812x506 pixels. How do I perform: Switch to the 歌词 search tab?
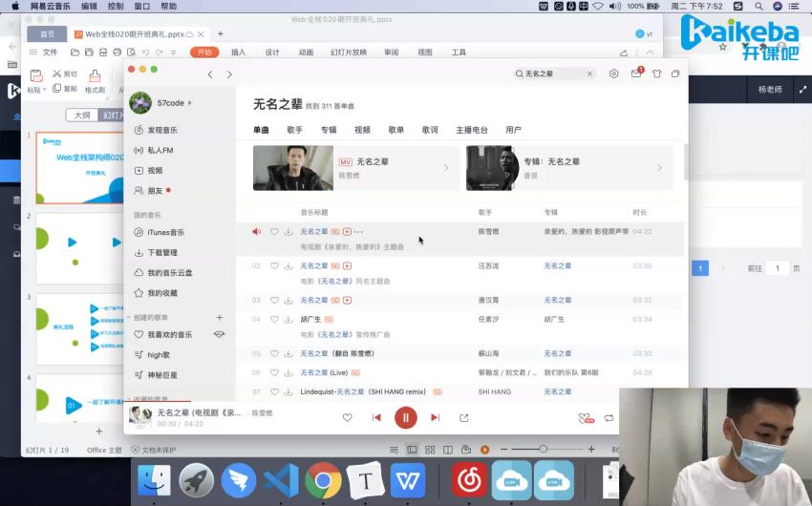(430, 130)
